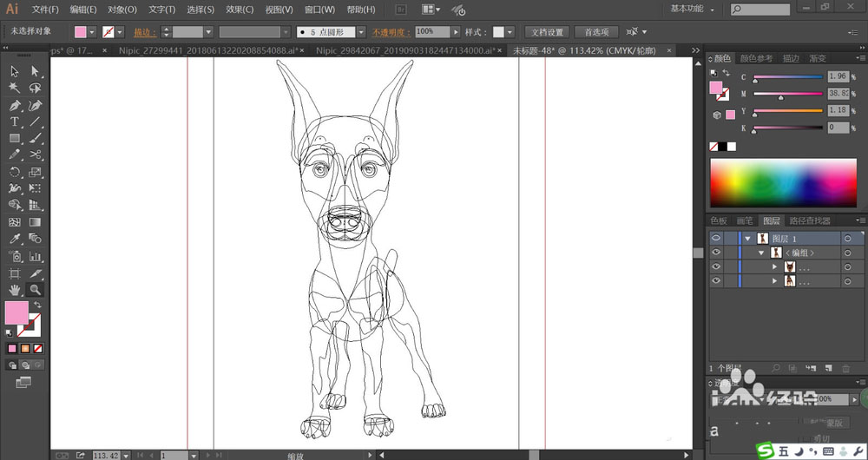Collapse the <编组> group triangle

coord(762,253)
